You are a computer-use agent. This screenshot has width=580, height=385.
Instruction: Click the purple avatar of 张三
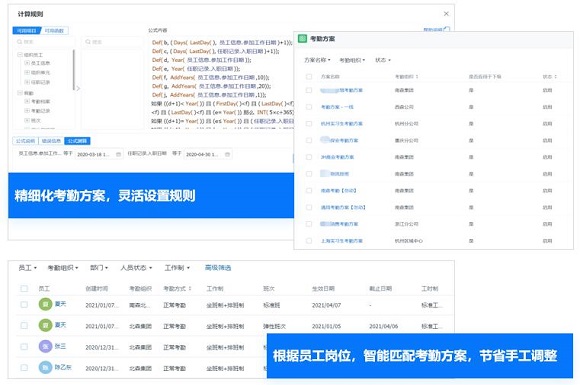tap(45, 347)
